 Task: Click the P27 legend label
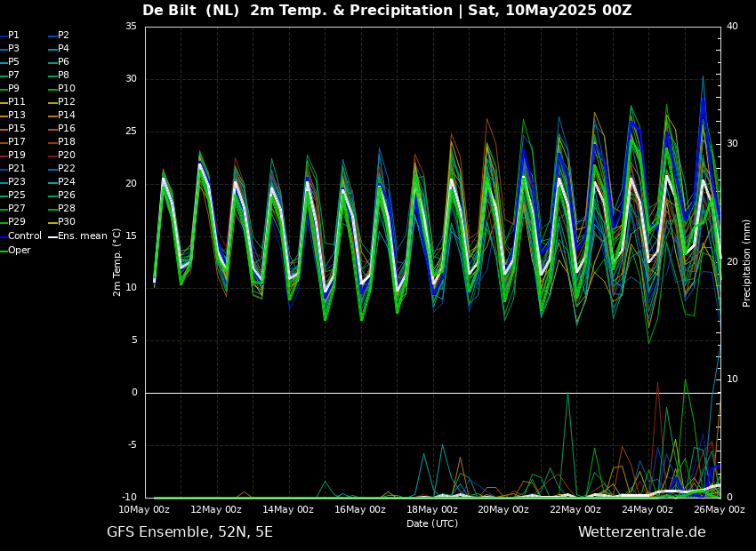12,208
